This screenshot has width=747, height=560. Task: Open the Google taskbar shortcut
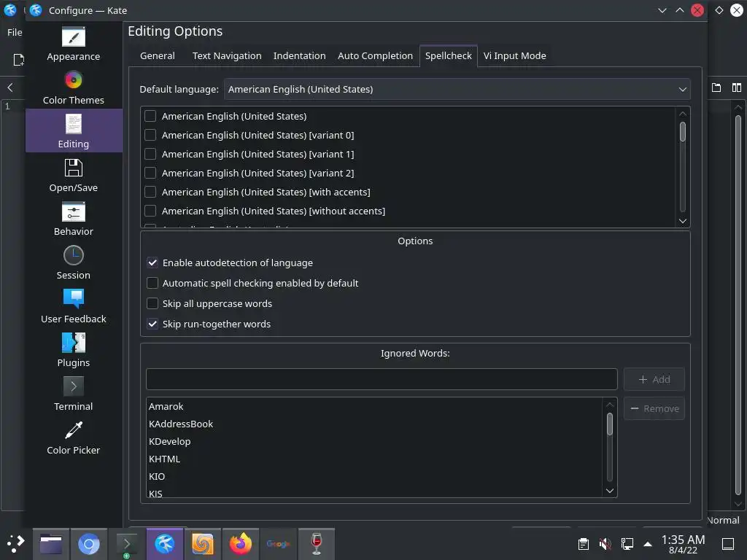[278, 544]
